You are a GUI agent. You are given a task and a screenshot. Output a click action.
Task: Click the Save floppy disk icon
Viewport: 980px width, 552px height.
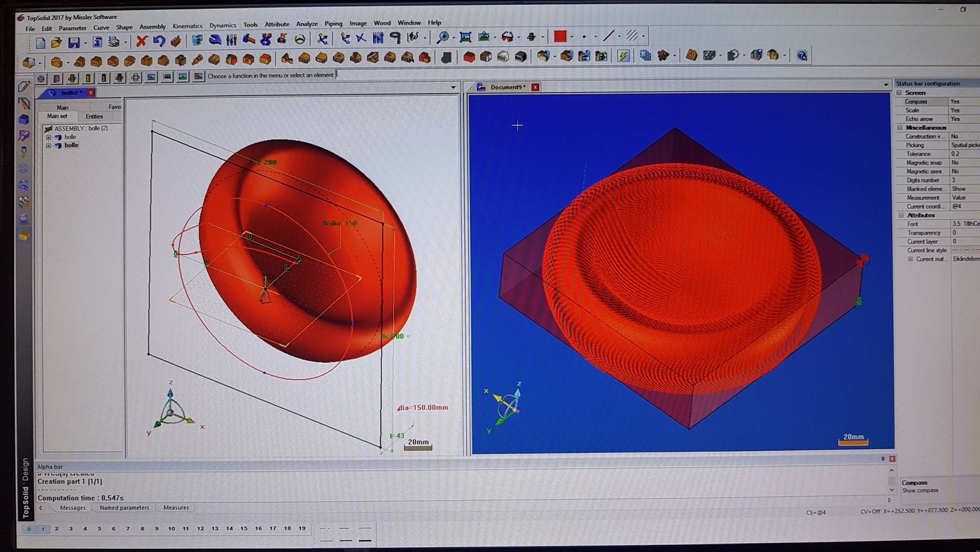pos(73,43)
